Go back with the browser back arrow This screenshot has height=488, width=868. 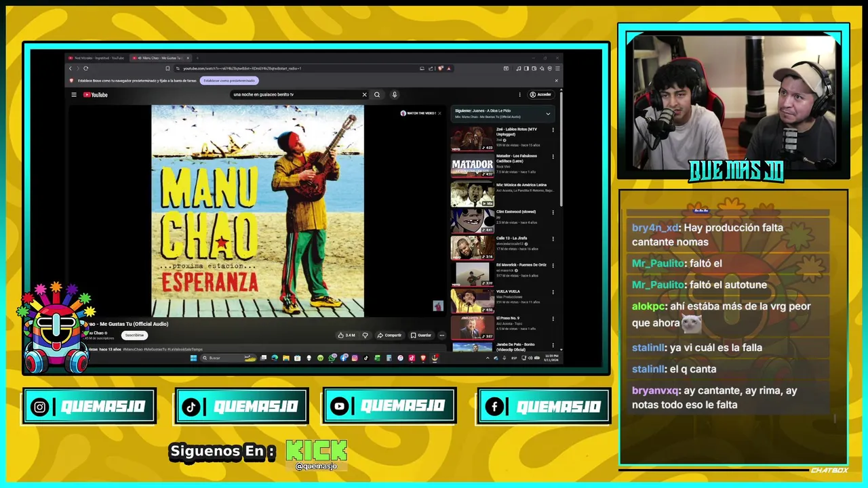(x=71, y=68)
